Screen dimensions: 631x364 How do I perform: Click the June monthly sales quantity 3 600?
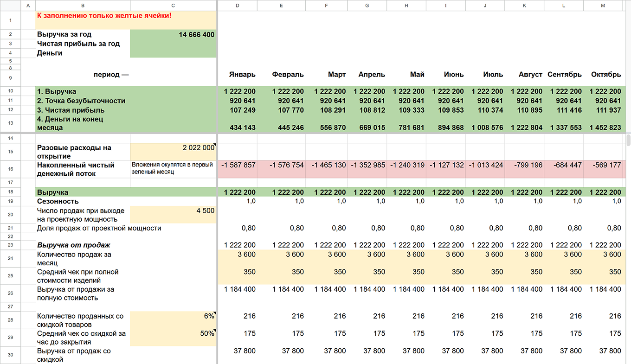pyautogui.click(x=446, y=258)
